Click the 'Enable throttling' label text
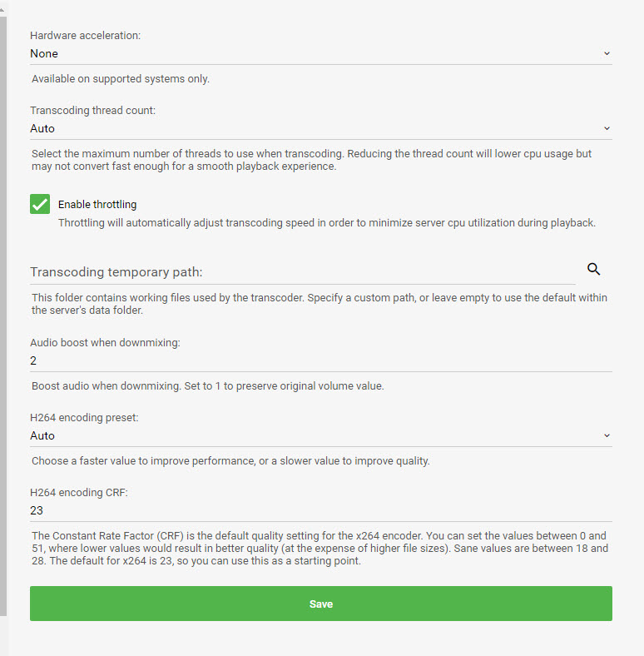 (97, 204)
